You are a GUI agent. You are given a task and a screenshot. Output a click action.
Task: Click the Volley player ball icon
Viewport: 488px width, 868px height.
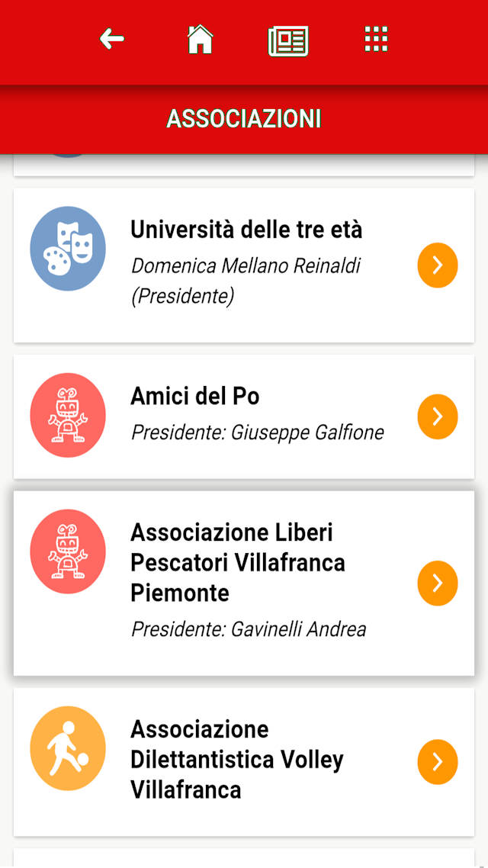tap(68, 750)
